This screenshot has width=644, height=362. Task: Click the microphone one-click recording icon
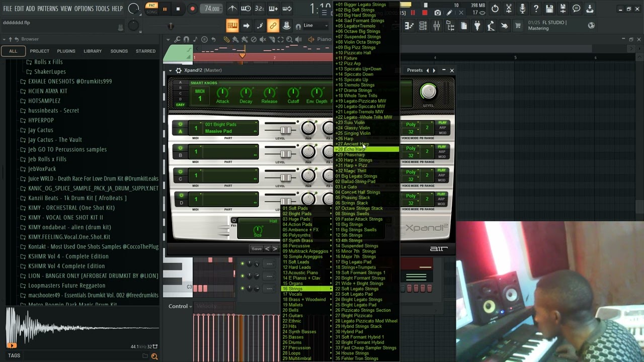pos(522,9)
